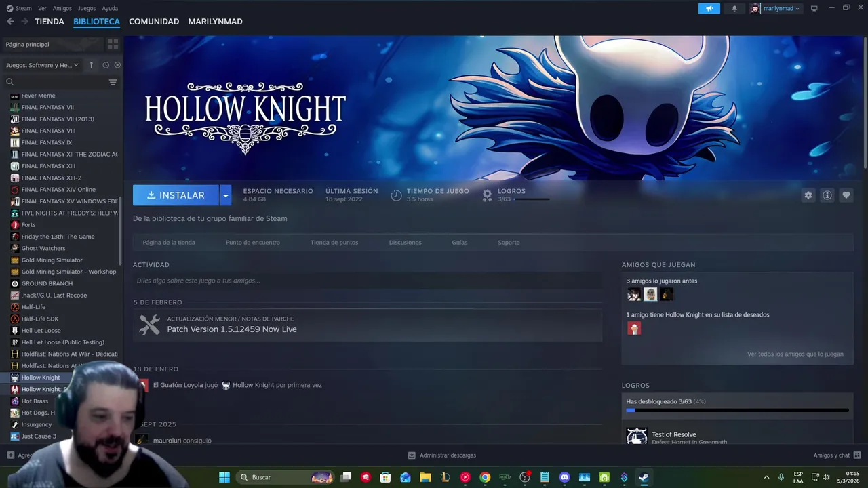
Task: Open File Explorer from the taskbar
Action: point(425,477)
